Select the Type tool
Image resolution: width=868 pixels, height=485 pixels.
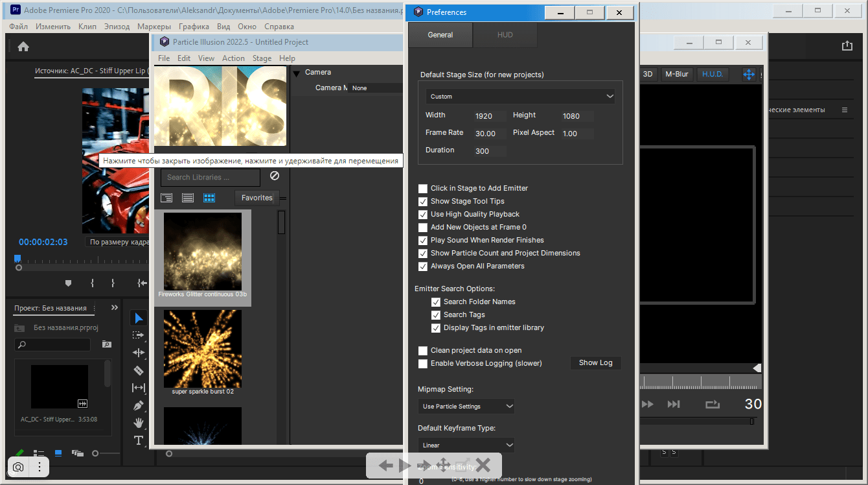pyautogui.click(x=139, y=440)
